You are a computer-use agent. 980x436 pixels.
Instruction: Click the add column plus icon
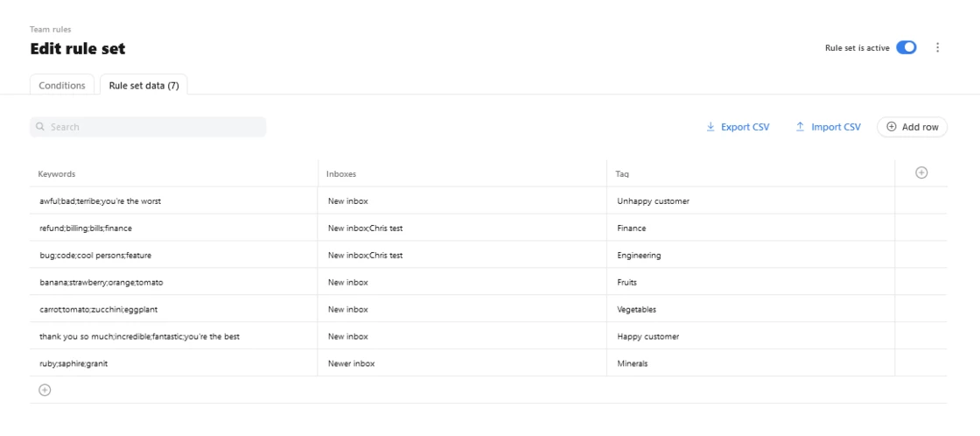tap(920, 172)
